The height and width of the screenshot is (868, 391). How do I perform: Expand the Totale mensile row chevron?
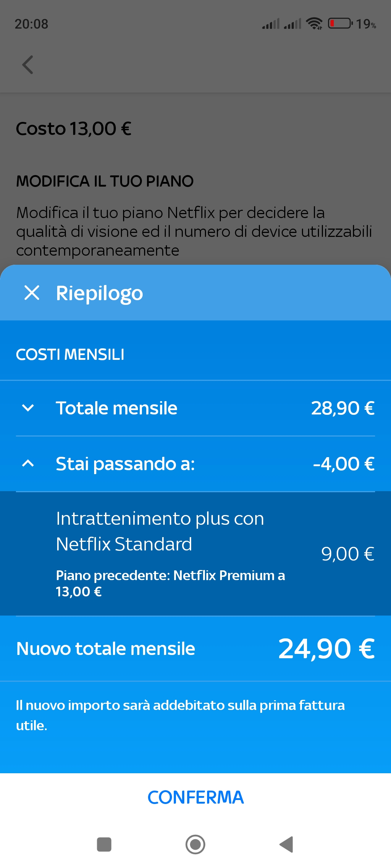[28, 408]
